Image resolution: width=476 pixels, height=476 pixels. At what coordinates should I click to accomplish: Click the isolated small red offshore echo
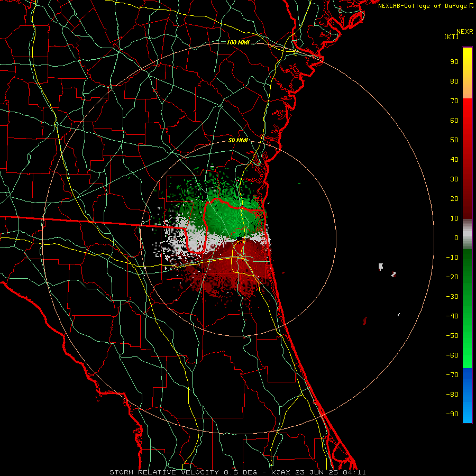pyautogui.click(x=364, y=321)
